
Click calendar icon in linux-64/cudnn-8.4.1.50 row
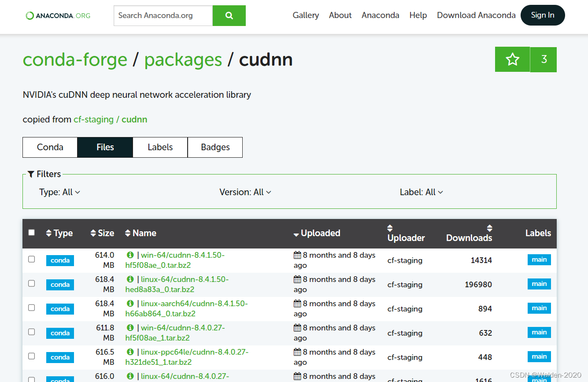tap(297, 279)
